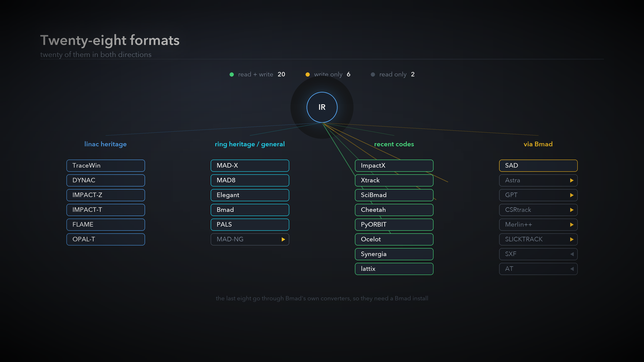This screenshot has height=362, width=644.
Task: Click the 'write only' legend label
Action: click(328, 74)
